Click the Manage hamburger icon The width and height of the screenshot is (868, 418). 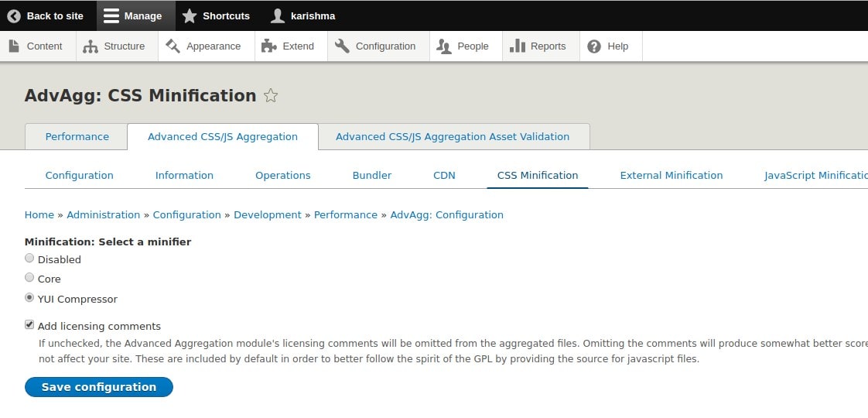111,16
